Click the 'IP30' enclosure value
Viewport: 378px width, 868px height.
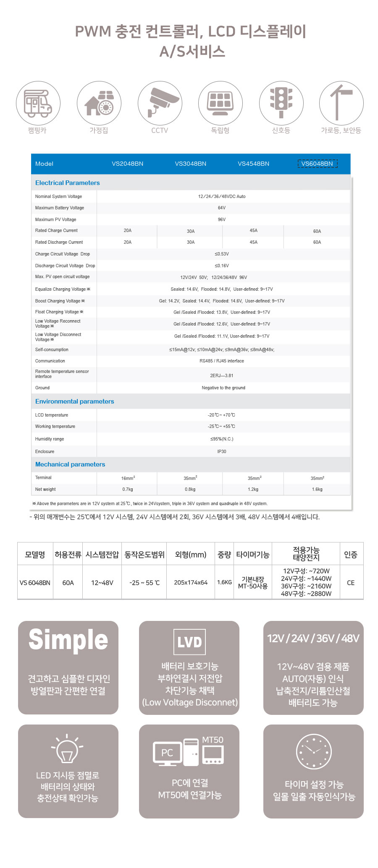coord(222,451)
